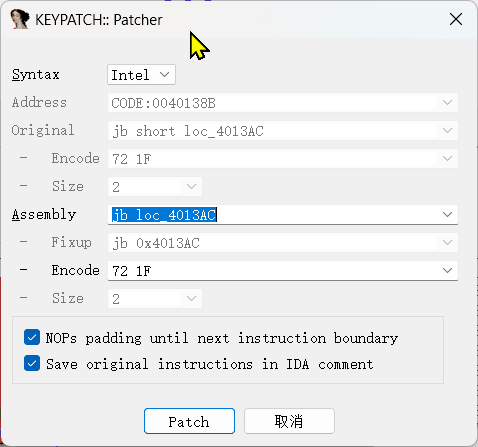The width and height of the screenshot is (478, 447).
Task: Open the lower Size dropdown arrow
Action: 191,298
